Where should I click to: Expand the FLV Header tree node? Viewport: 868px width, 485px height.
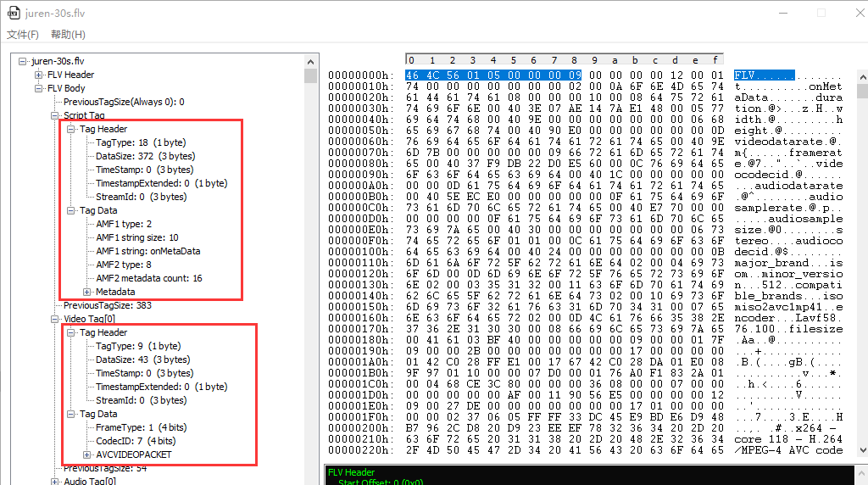click(x=39, y=75)
